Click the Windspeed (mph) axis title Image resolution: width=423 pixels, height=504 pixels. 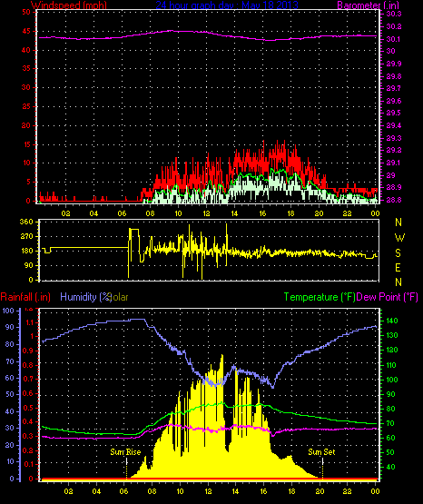tap(69, 5)
